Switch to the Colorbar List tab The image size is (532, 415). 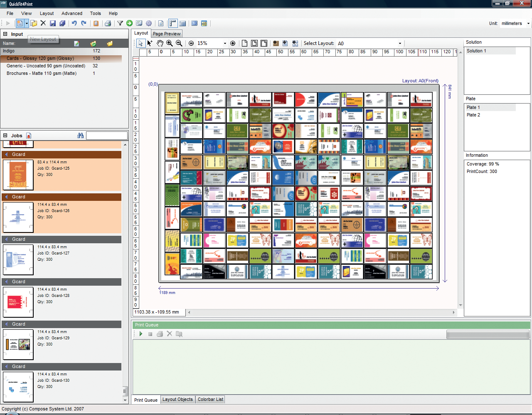pos(210,399)
